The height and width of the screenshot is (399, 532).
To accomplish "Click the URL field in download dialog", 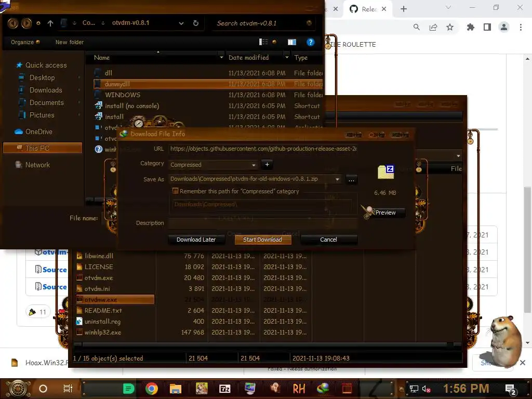I will 263,149.
